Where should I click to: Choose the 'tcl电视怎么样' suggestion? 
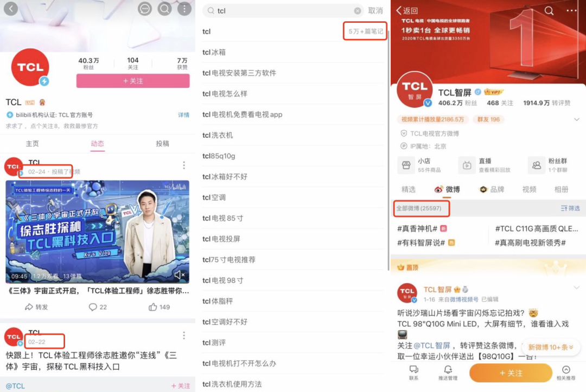(x=294, y=94)
